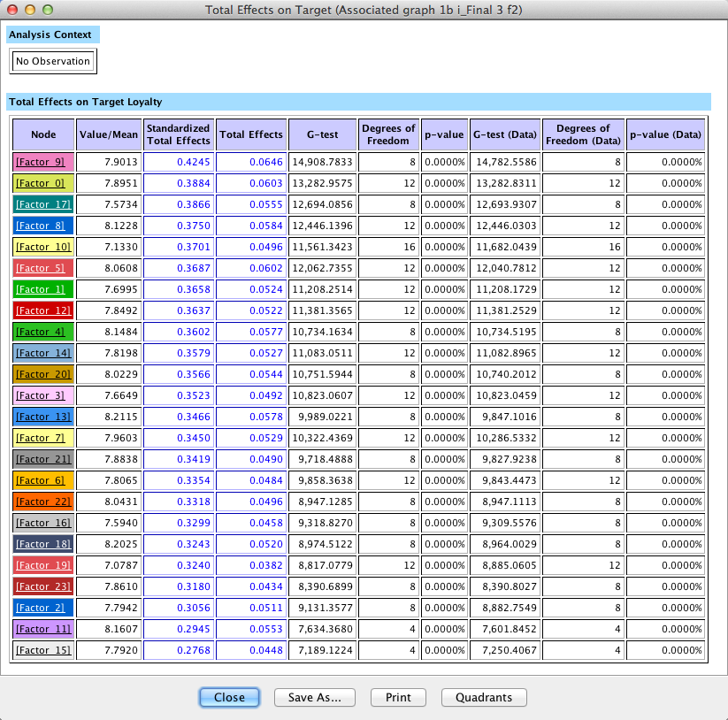The width and height of the screenshot is (728, 720).
Task: Click the gold Factor_20 color swatch label
Action: pos(42,374)
